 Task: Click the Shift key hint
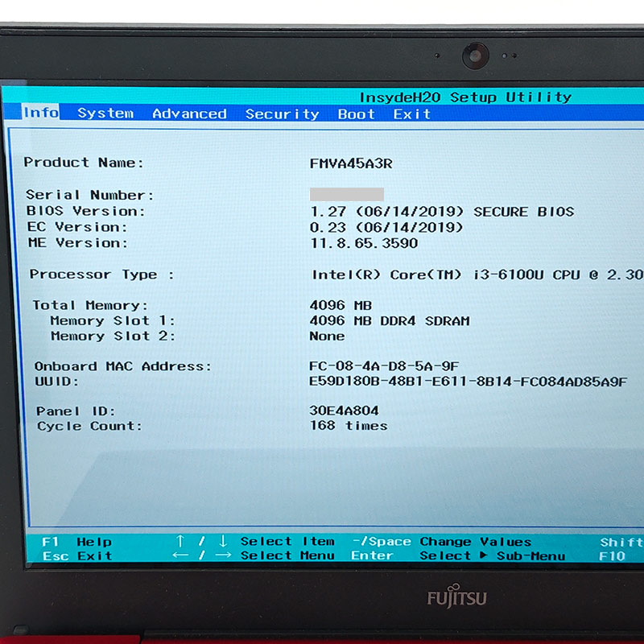coord(621,542)
